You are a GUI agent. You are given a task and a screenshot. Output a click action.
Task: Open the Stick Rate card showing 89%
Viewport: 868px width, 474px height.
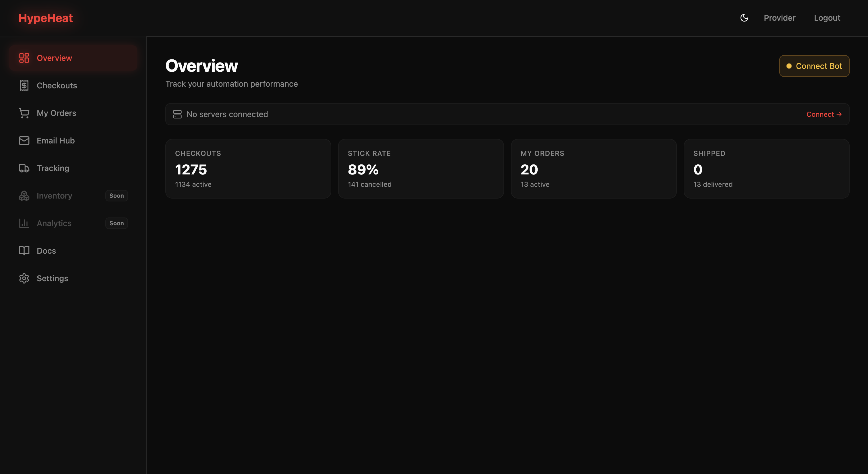pyautogui.click(x=421, y=169)
